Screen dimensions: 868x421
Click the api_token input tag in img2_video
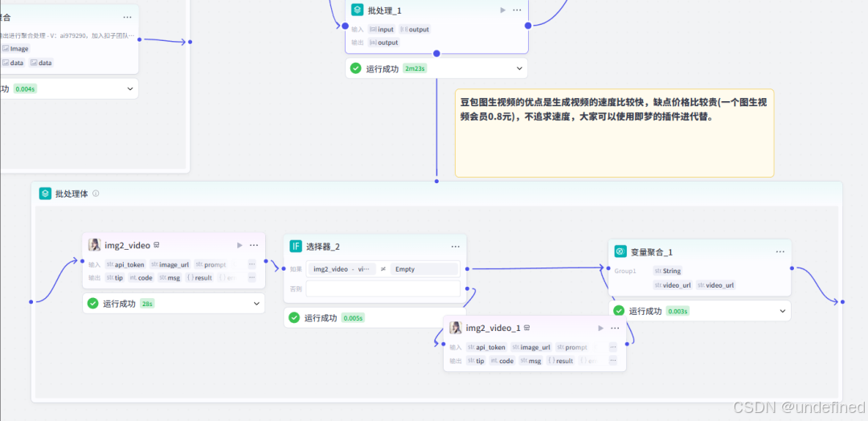coord(125,264)
